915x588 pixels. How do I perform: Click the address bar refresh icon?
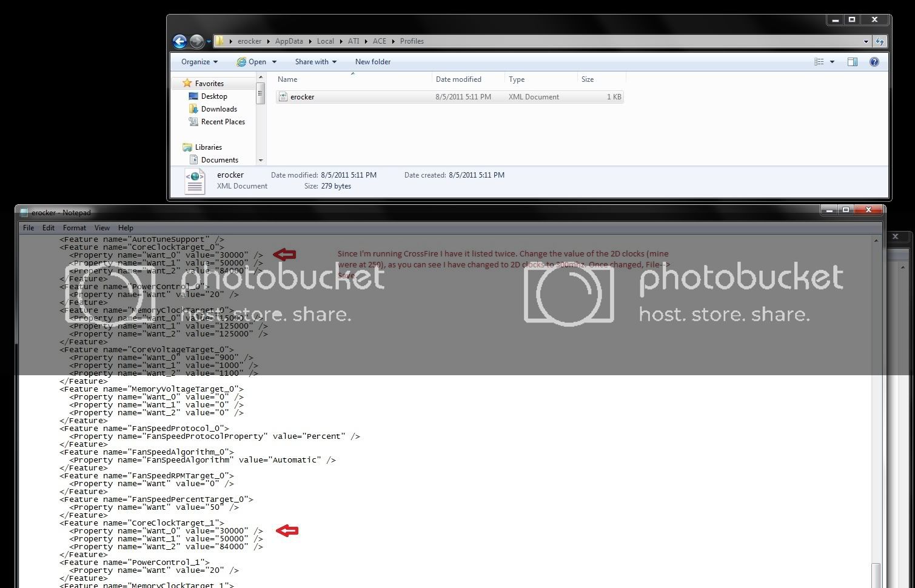click(880, 41)
